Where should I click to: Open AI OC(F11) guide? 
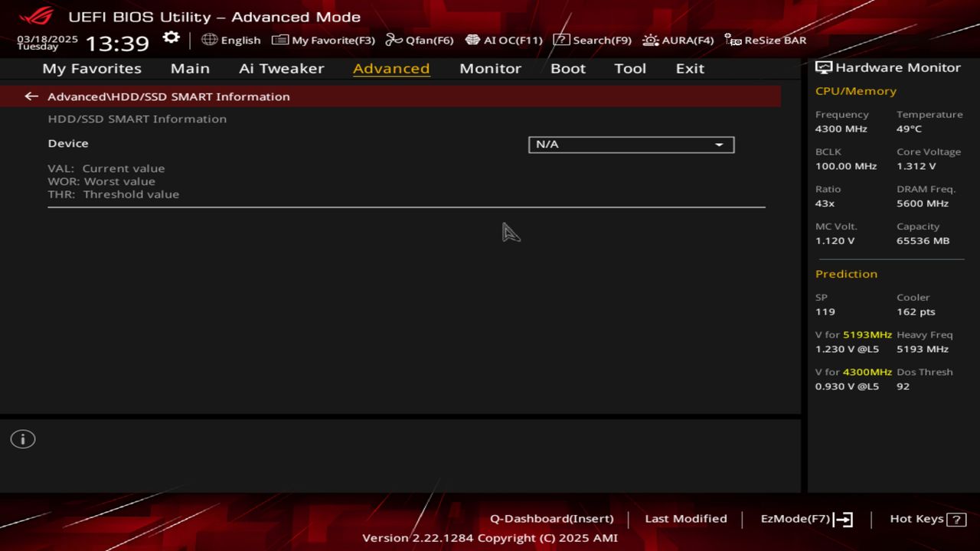504,40
